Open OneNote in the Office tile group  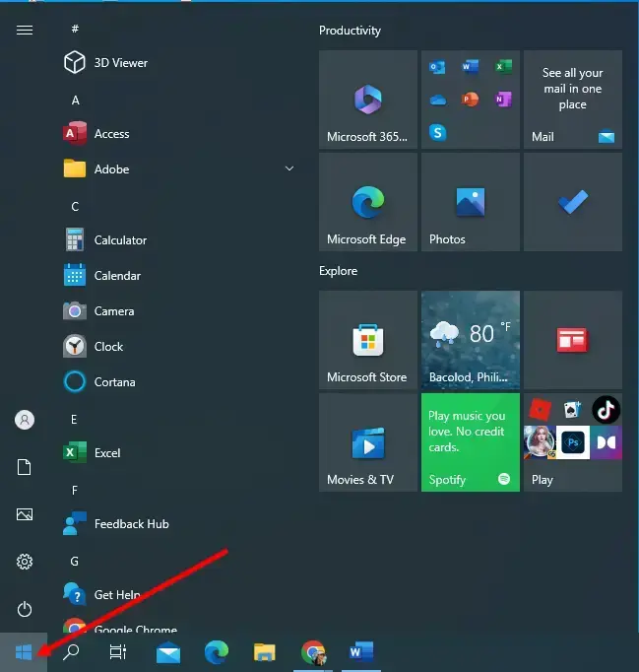[x=503, y=100]
